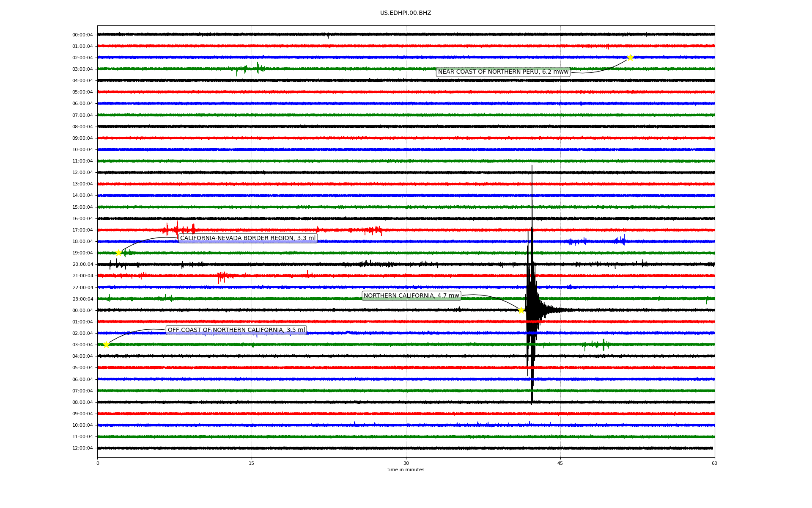This screenshot has width=812, height=508.
Task: Click the US.EDHPI.00.BHZ plot title
Action: click(x=405, y=13)
